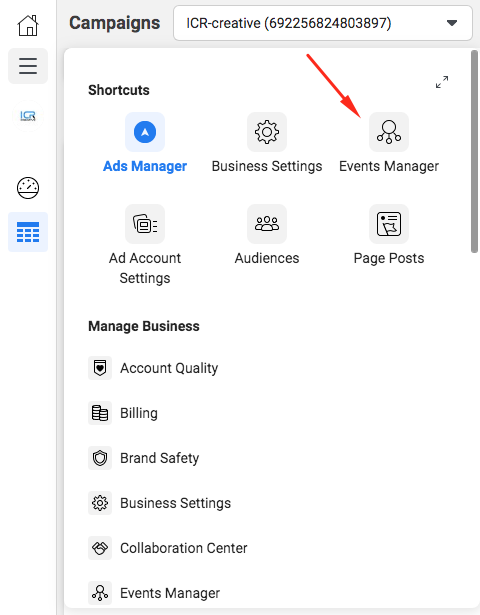Viewport: 480px width, 615px height.
Task: Expand the ICR-creative ad account dropdown
Action: tap(323, 23)
